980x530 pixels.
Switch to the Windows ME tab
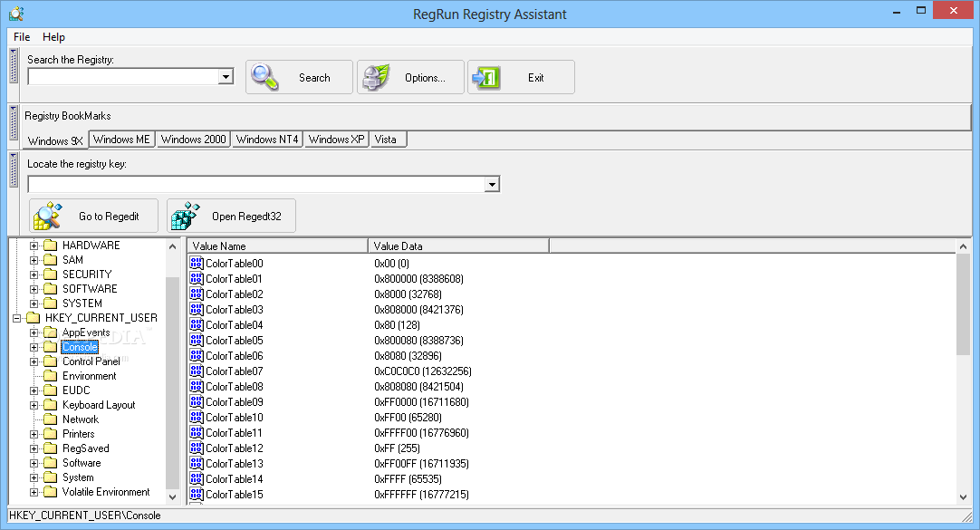click(x=122, y=140)
